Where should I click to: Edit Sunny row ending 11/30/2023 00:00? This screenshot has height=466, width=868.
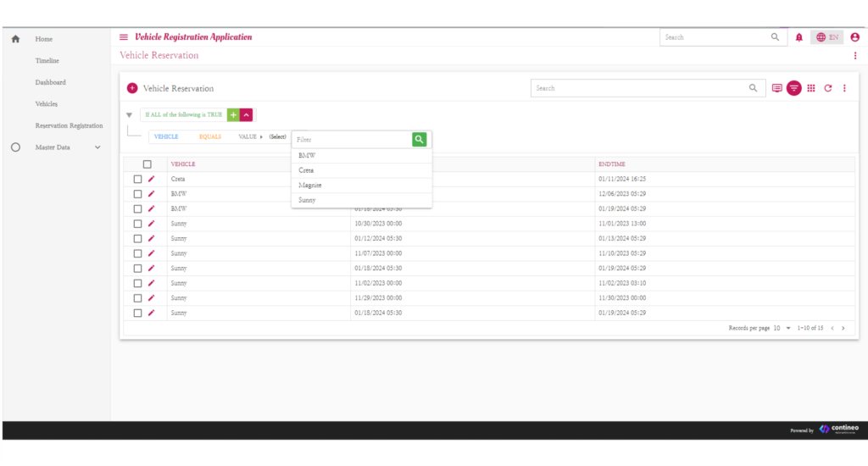[x=151, y=297]
